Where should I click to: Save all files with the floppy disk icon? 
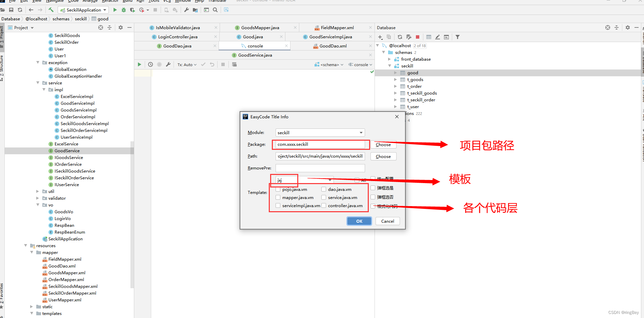[x=11, y=10]
